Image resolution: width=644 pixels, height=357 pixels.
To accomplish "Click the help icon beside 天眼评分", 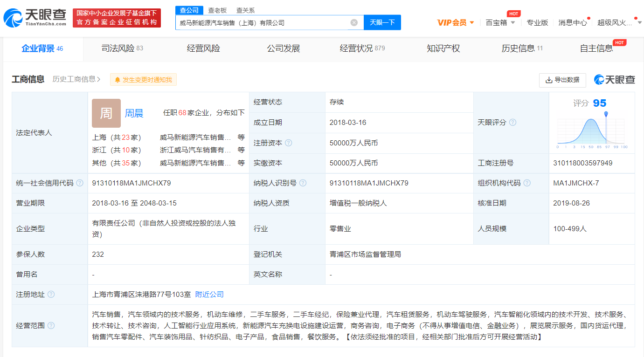I will pyautogui.click(x=513, y=123).
